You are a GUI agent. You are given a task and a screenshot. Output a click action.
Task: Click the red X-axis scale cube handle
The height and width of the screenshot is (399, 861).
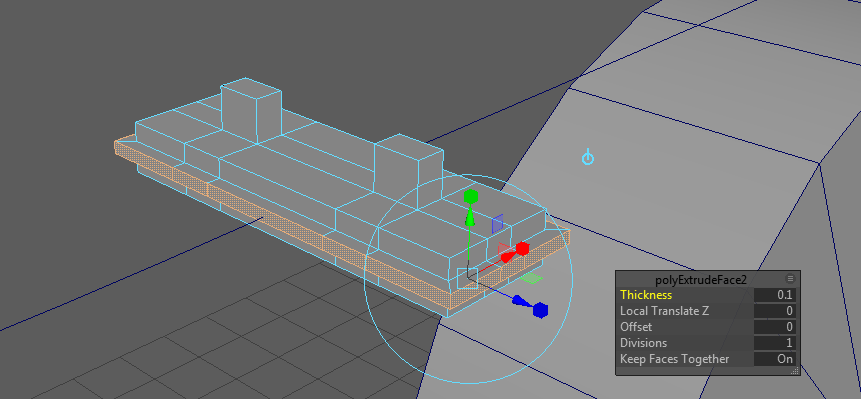pos(522,249)
